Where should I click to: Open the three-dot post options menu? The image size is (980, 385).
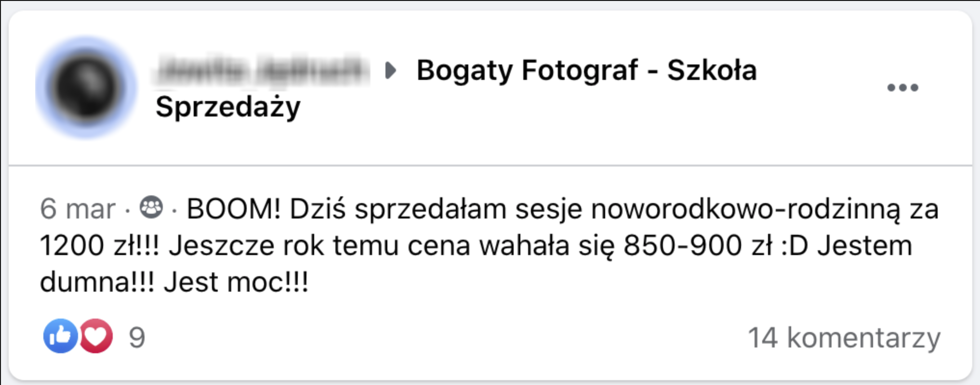903,88
